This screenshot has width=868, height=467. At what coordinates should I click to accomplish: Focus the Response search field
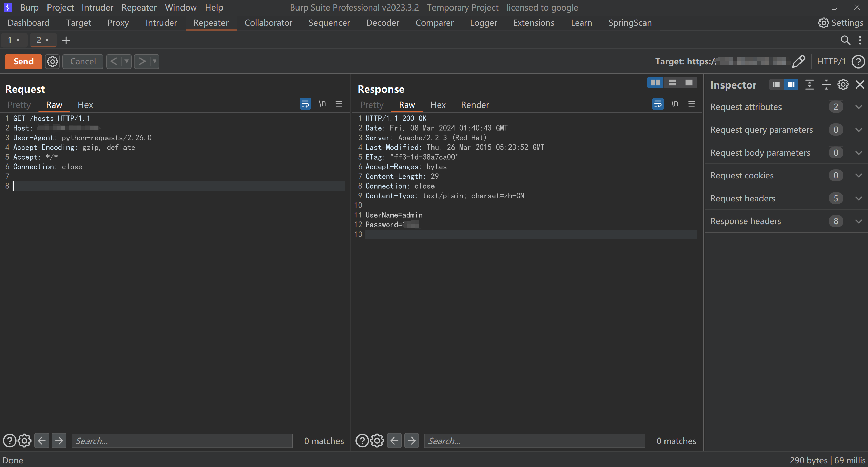tap(534, 441)
